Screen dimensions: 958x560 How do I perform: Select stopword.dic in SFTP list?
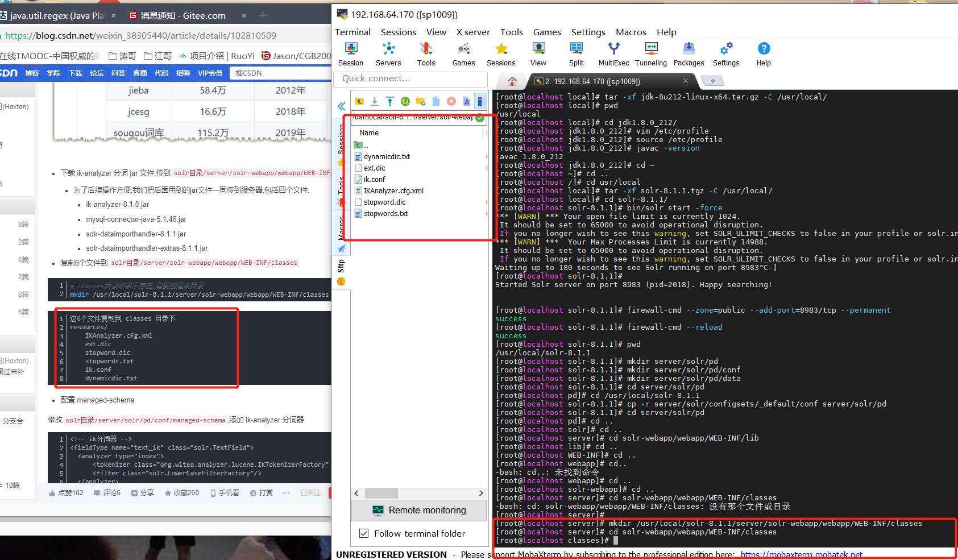pyautogui.click(x=384, y=202)
